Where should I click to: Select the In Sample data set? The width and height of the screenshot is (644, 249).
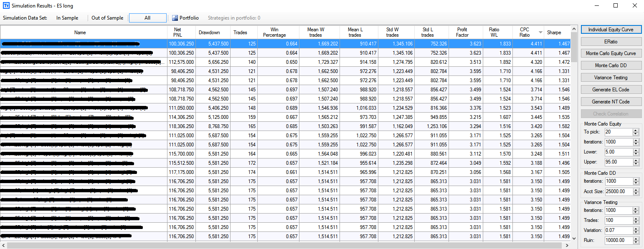pos(67,18)
